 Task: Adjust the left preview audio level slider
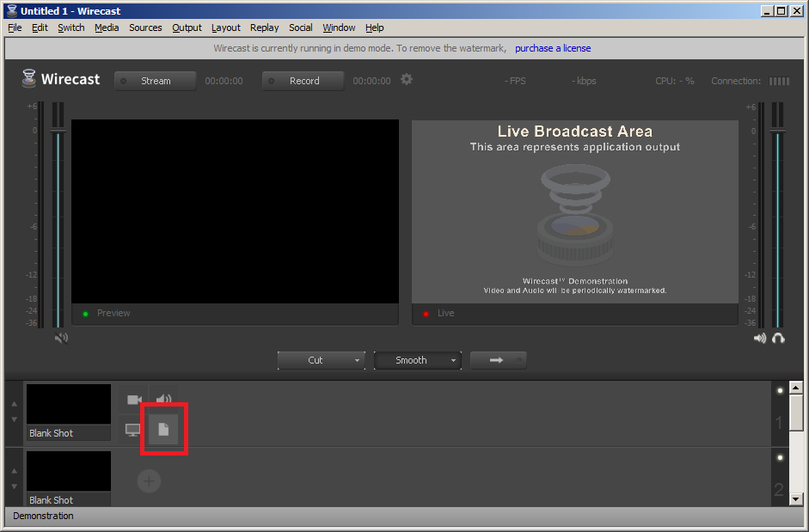coord(58,131)
